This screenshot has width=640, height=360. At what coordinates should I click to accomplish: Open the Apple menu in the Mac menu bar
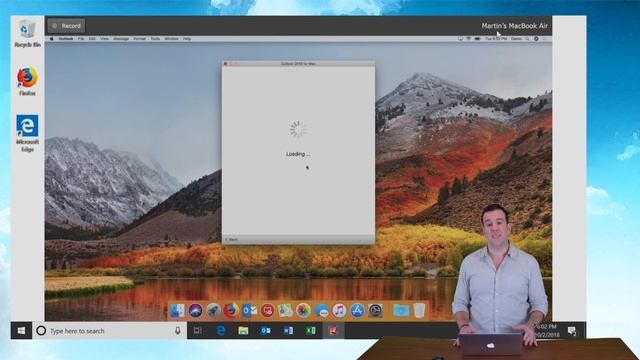[51, 39]
